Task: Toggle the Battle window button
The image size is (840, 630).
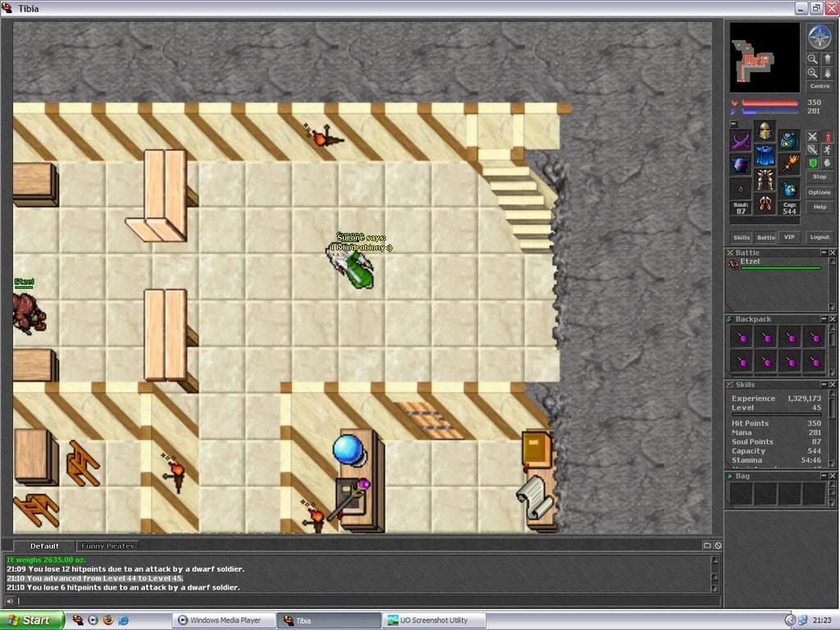Action: [x=765, y=237]
